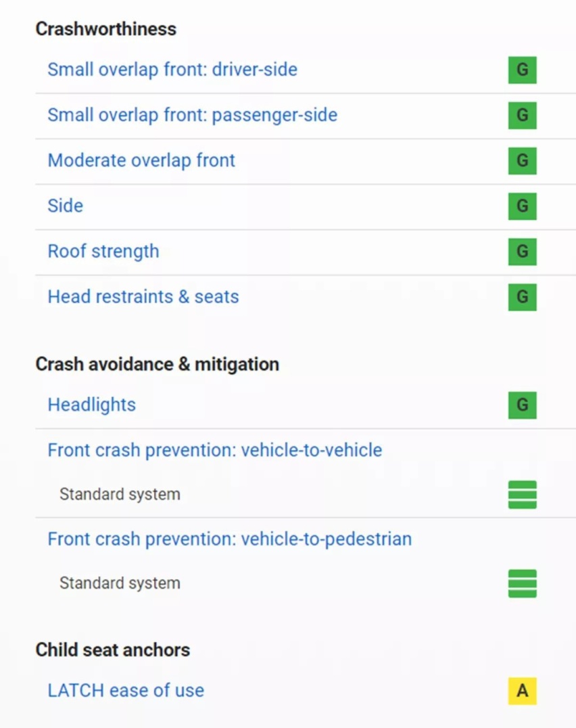Open Small overlap front: passenger-side link
Screen dimensions: 576x728
193,115
